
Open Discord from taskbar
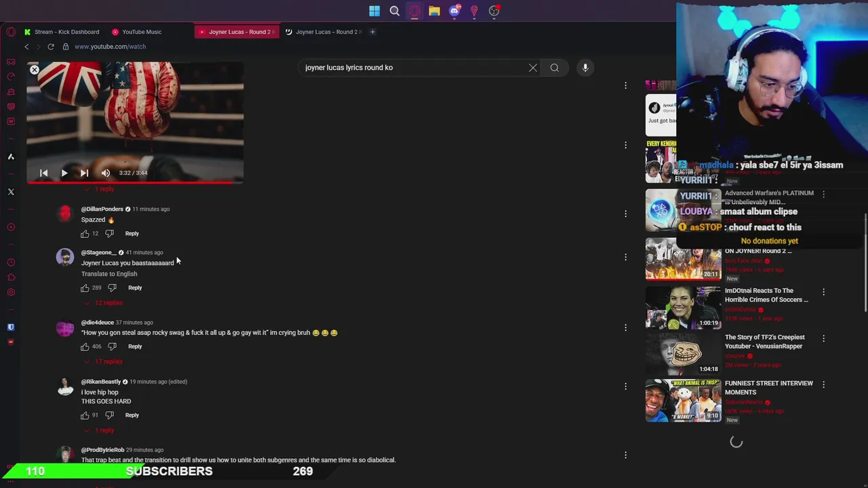[x=454, y=11]
